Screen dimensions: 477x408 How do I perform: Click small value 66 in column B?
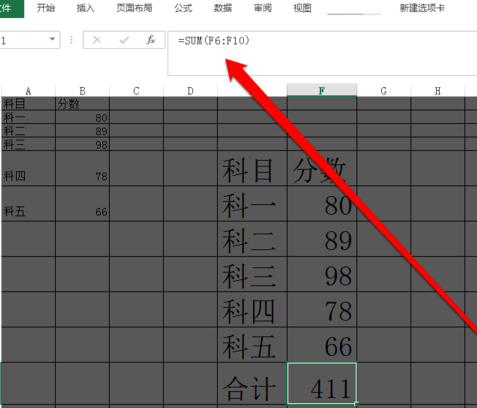point(82,204)
